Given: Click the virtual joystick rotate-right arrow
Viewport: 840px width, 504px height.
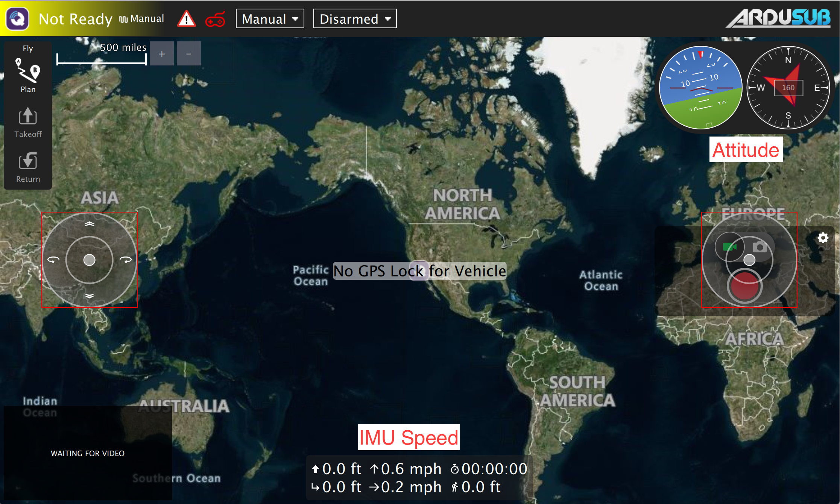Looking at the screenshot, I should [125, 260].
